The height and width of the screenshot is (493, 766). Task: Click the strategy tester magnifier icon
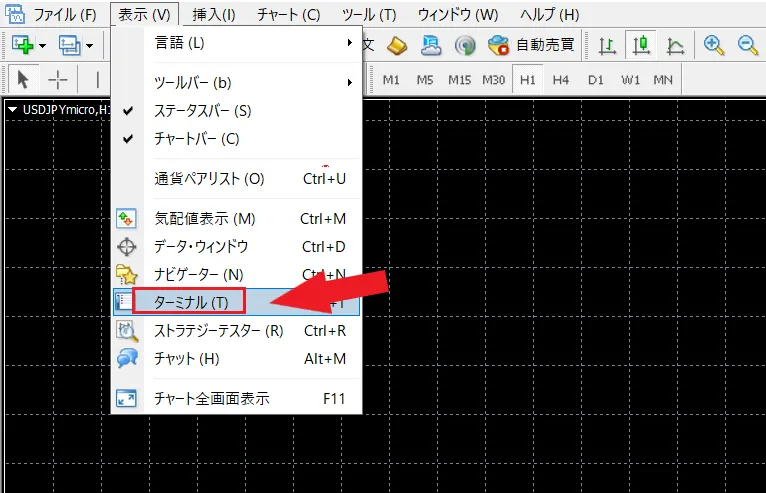[x=127, y=331]
